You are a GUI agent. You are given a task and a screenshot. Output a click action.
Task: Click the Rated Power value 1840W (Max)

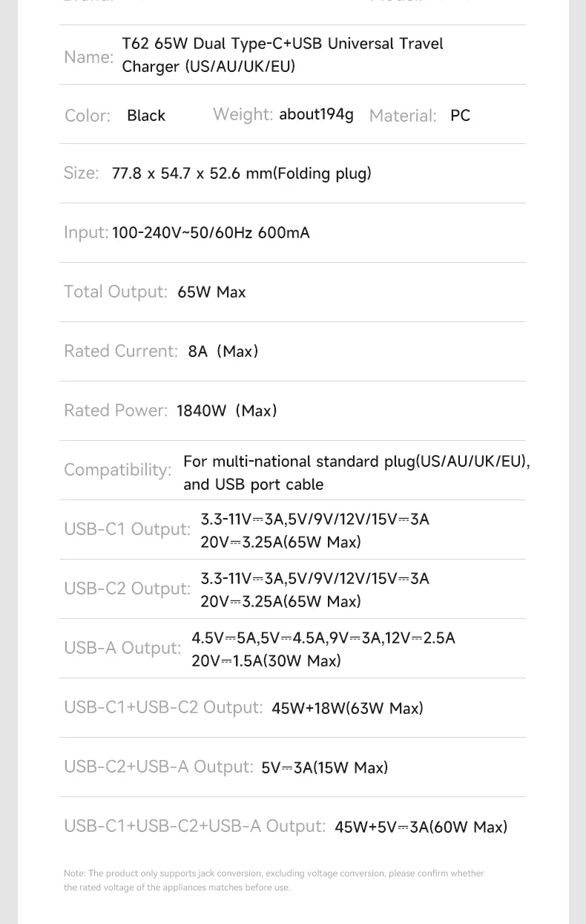pos(227,411)
